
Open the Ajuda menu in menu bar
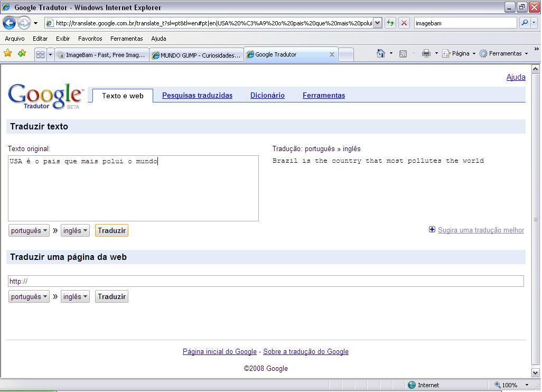coord(158,39)
